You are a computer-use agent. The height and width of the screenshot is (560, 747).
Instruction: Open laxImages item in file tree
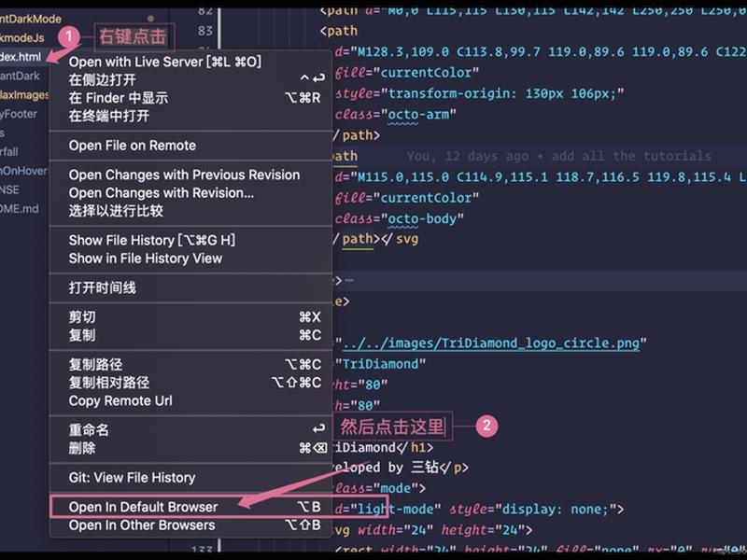point(24,95)
